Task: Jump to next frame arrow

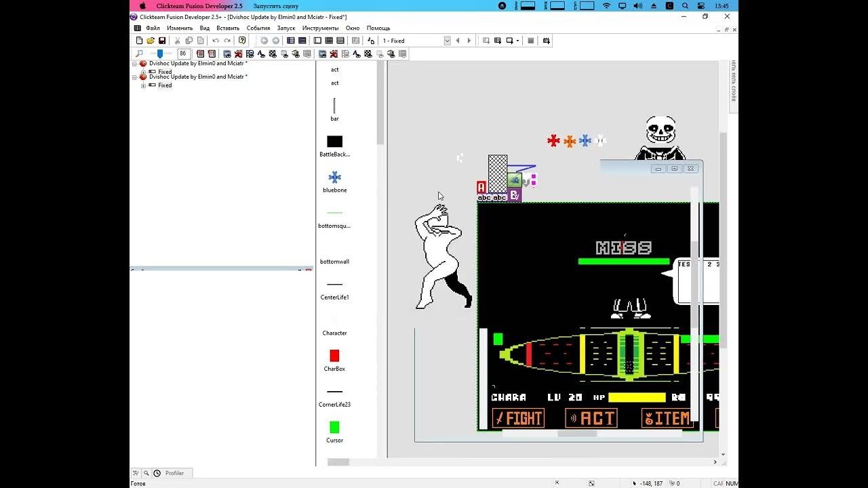Action: pyautogui.click(x=469, y=41)
